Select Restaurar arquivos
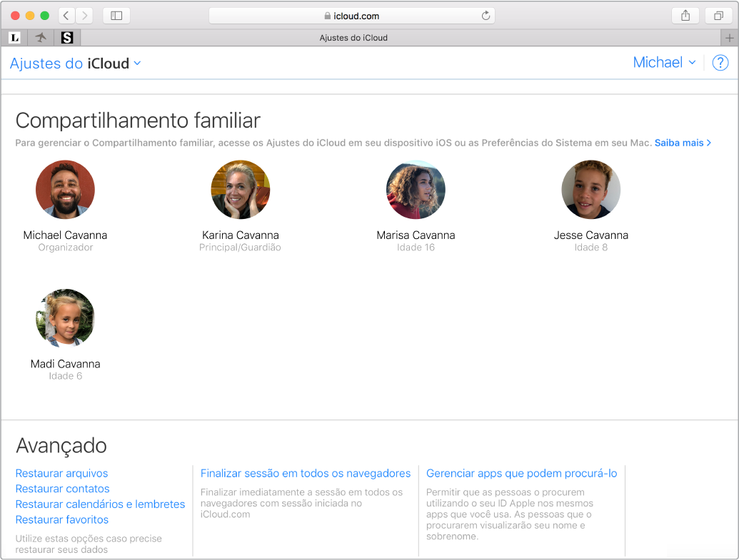This screenshot has width=739, height=560. click(61, 473)
